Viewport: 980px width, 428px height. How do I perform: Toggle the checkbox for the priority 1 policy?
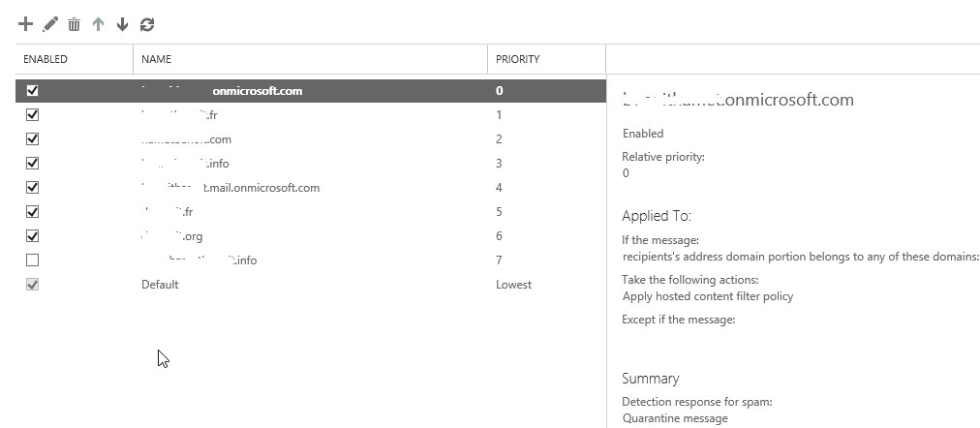tap(33, 114)
